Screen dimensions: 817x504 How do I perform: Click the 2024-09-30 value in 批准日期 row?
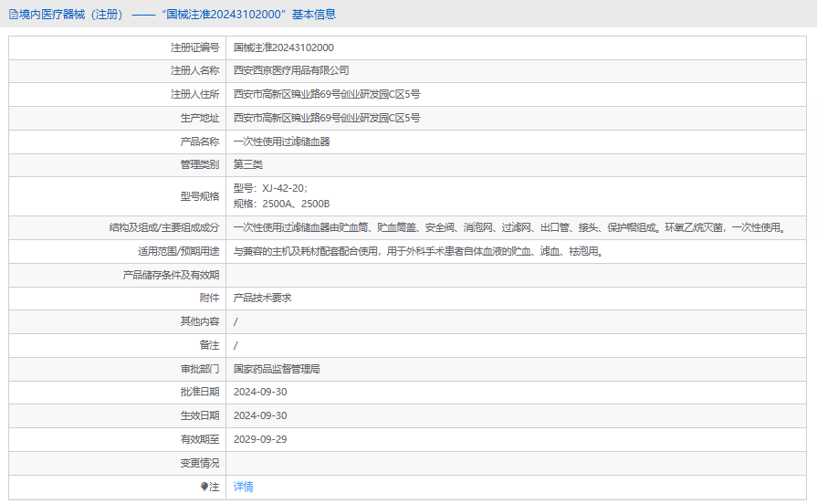tap(260, 392)
